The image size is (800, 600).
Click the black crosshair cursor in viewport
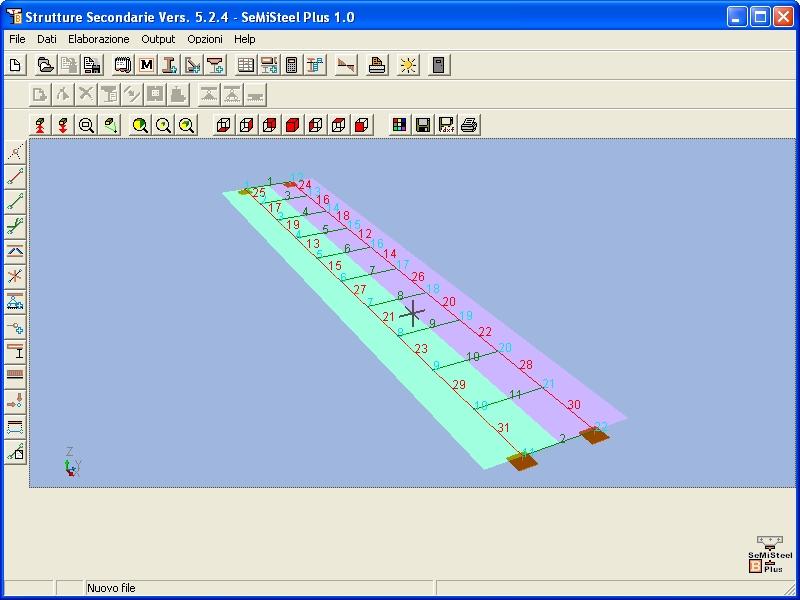tap(412, 312)
